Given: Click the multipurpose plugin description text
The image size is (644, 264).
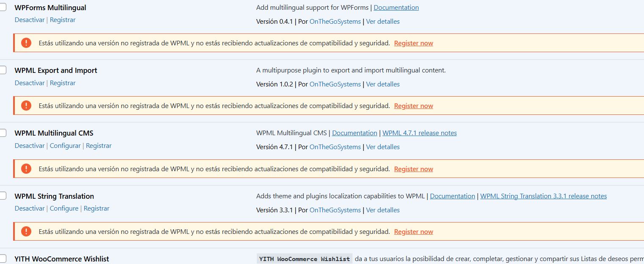Looking at the screenshot, I should (x=351, y=70).
